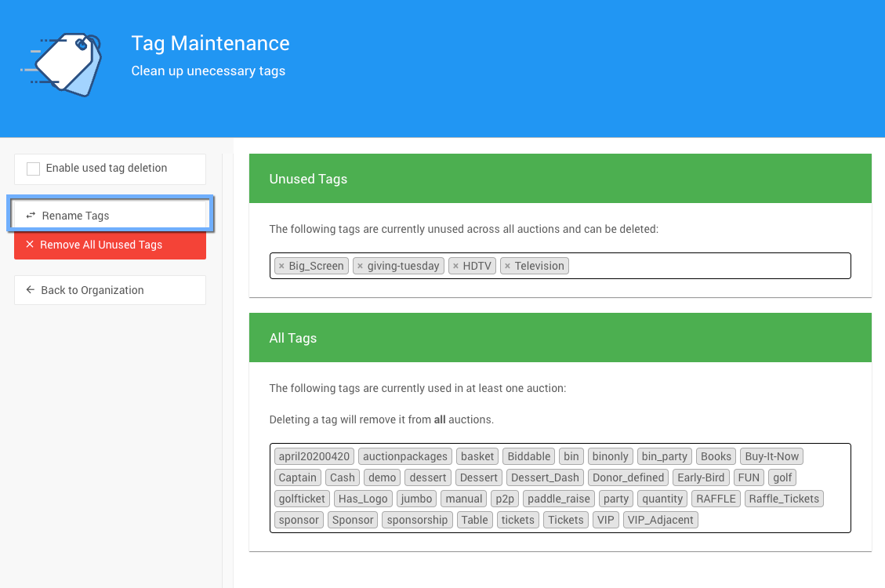
Task: Click the VIP_Adjacent tag
Action: coord(660,520)
